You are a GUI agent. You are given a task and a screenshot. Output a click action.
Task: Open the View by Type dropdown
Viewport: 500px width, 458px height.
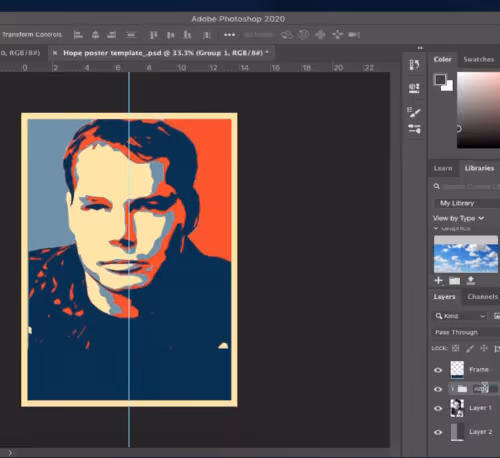[x=458, y=218]
